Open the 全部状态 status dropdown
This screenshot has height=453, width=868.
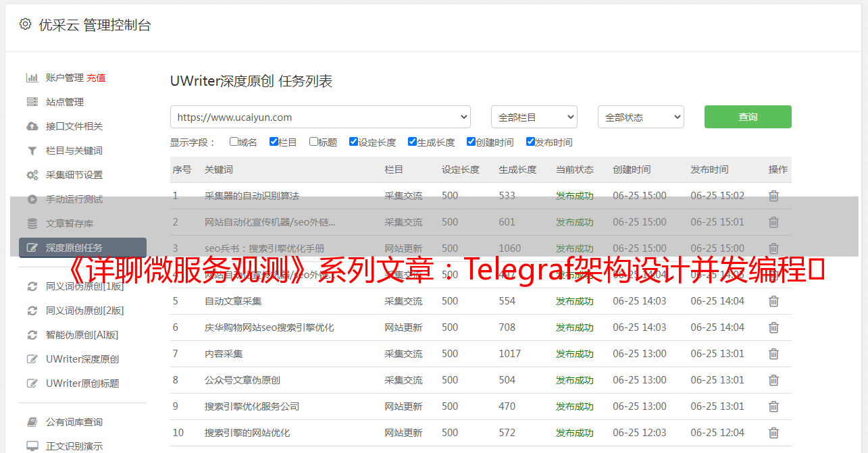click(641, 117)
